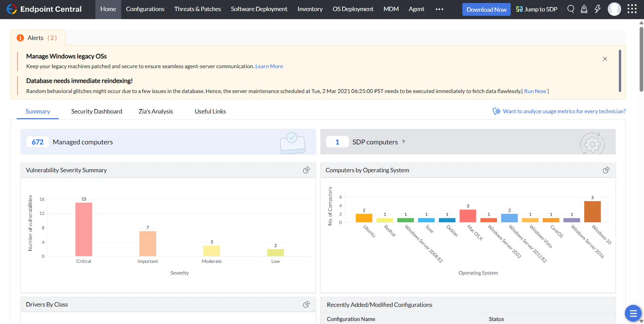Click the alerts panel inner scrollbar

(620, 71)
